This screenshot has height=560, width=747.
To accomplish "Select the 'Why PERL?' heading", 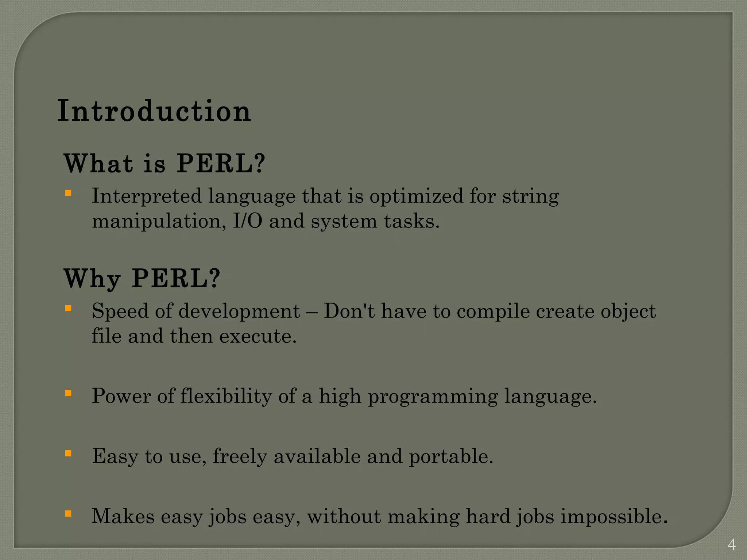I will [142, 279].
